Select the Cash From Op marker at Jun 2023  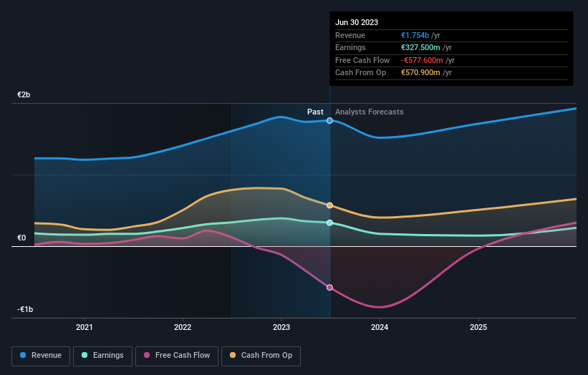coord(329,205)
